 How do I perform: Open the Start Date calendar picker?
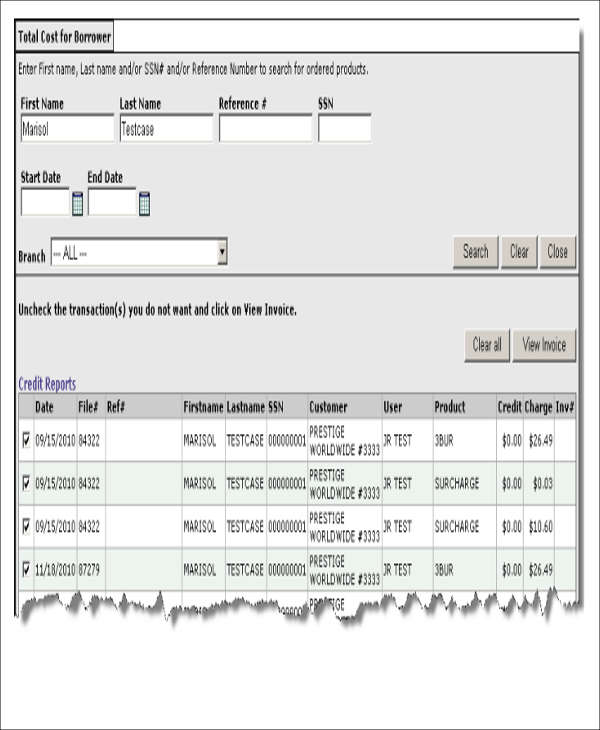(77, 203)
